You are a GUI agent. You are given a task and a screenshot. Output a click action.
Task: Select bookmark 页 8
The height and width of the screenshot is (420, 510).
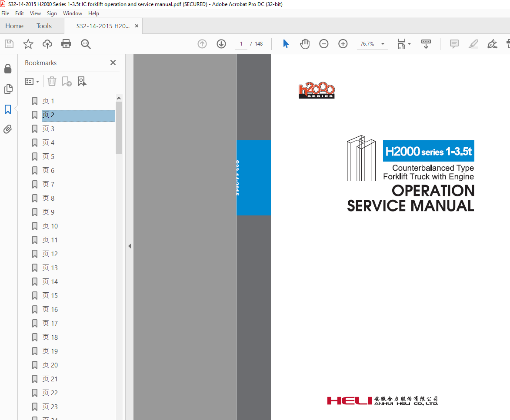(x=48, y=198)
